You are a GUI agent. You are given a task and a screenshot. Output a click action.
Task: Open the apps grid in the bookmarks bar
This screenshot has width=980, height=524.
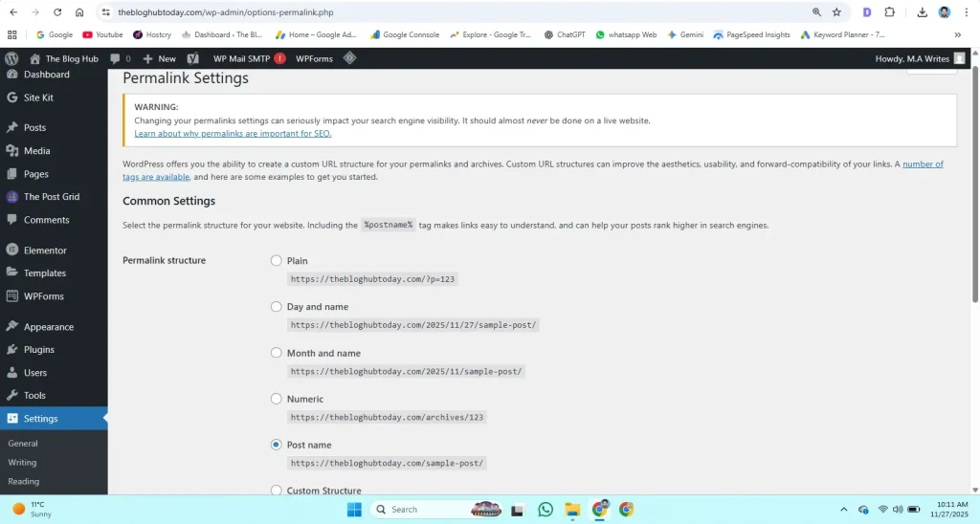point(11,35)
